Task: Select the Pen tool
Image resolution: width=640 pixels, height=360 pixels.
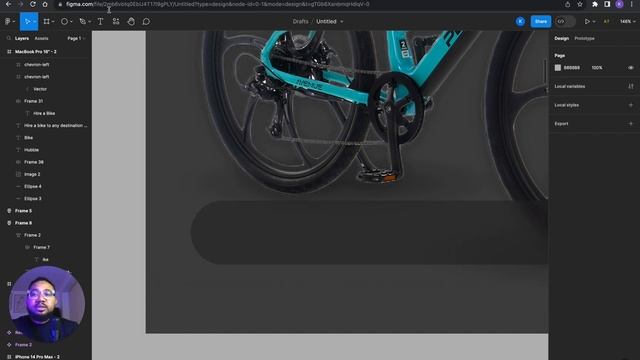Action: coord(82,22)
